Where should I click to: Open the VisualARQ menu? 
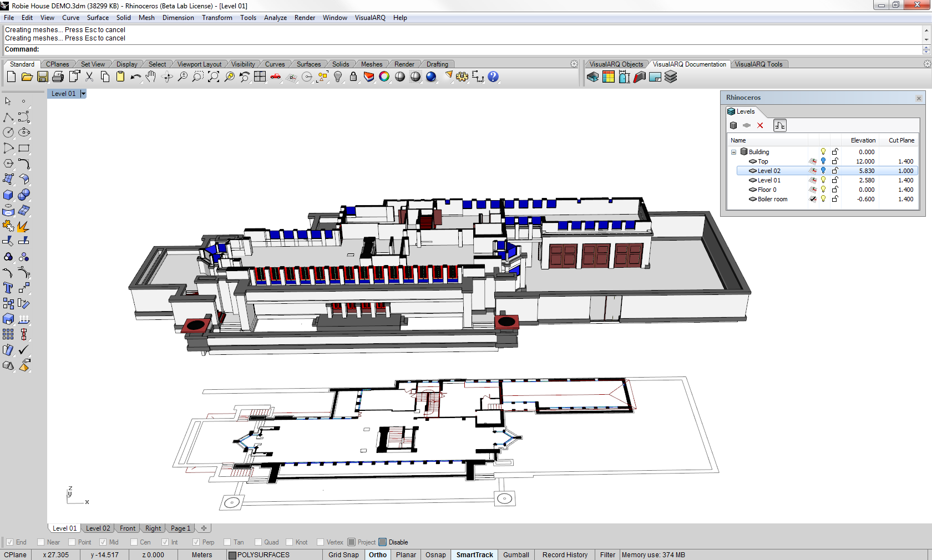[370, 18]
